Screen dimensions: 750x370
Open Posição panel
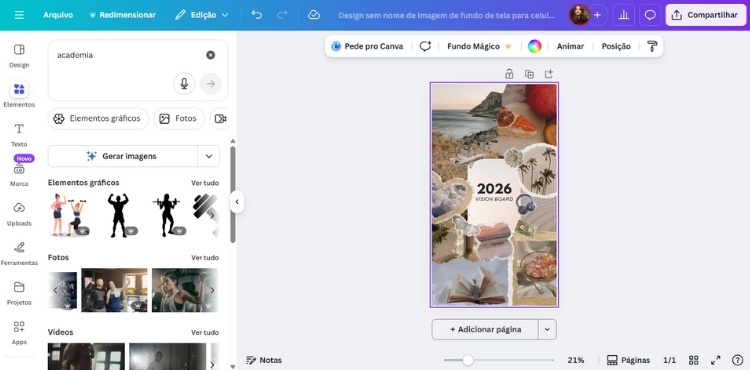pyautogui.click(x=616, y=46)
